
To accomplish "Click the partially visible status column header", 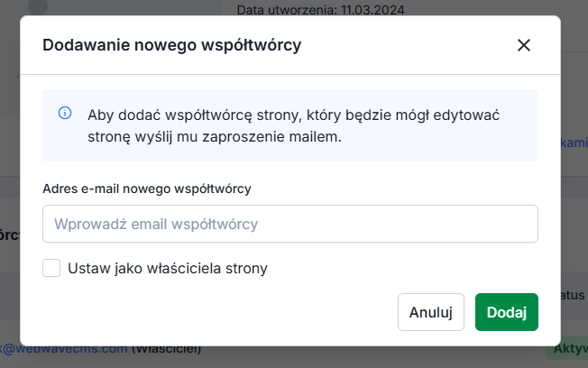I will 574,294.
